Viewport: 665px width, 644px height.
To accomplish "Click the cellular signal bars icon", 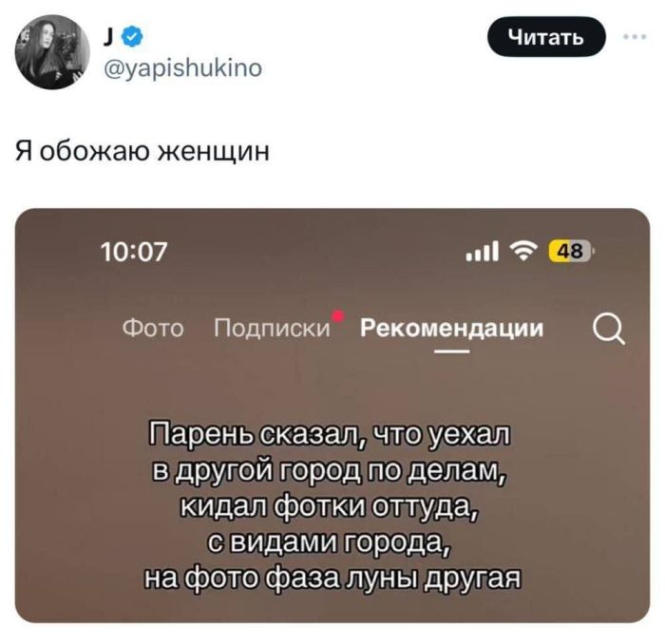I will (483, 253).
